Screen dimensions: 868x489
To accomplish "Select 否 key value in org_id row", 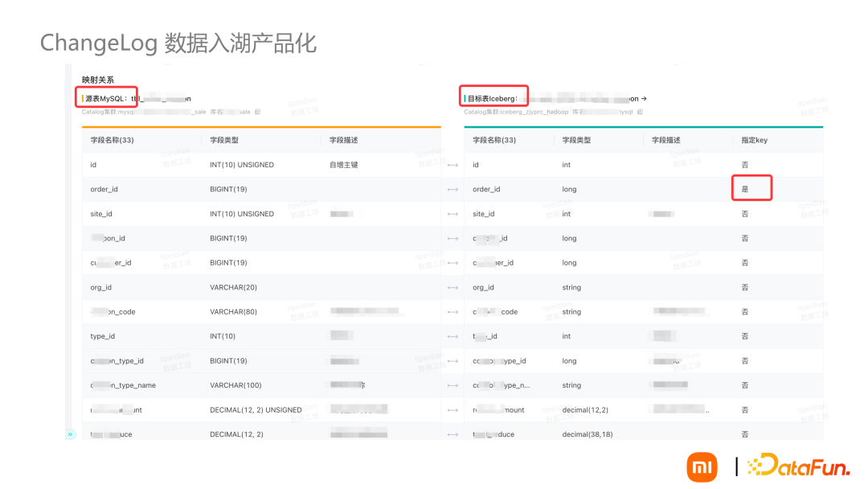I will point(745,287).
